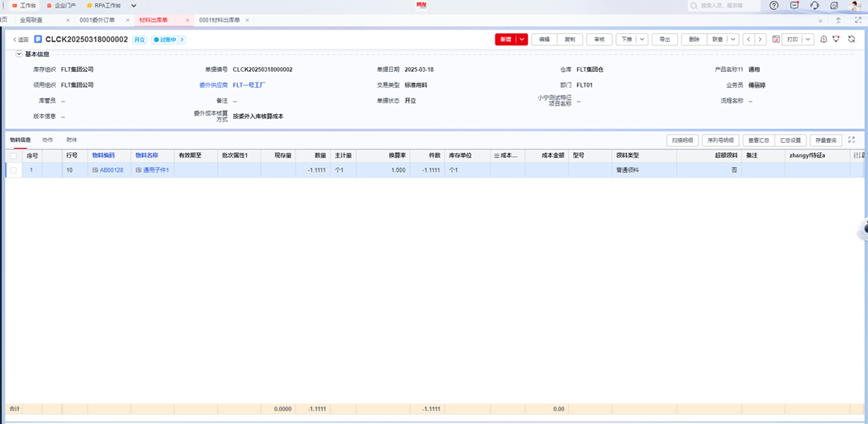Click the 删除 button
The width and height of the screenshot is (868, 424).
(695, 40)
